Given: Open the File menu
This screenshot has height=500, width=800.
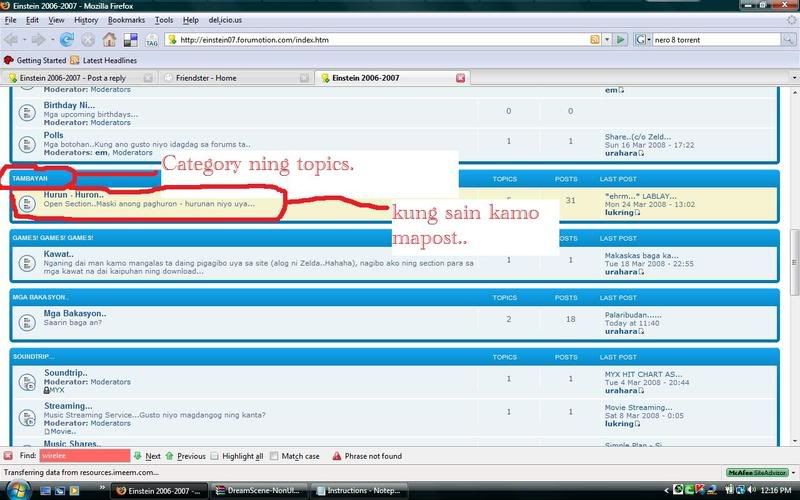Looking at the screenshot, I should (10, 20).
